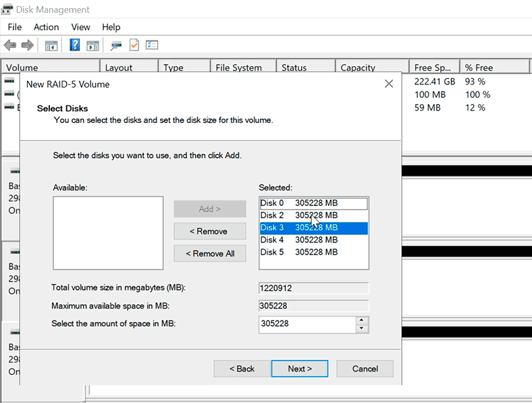Click the 59 MB free space cell
The image size is (532, 403).
(x=427, y=107)
